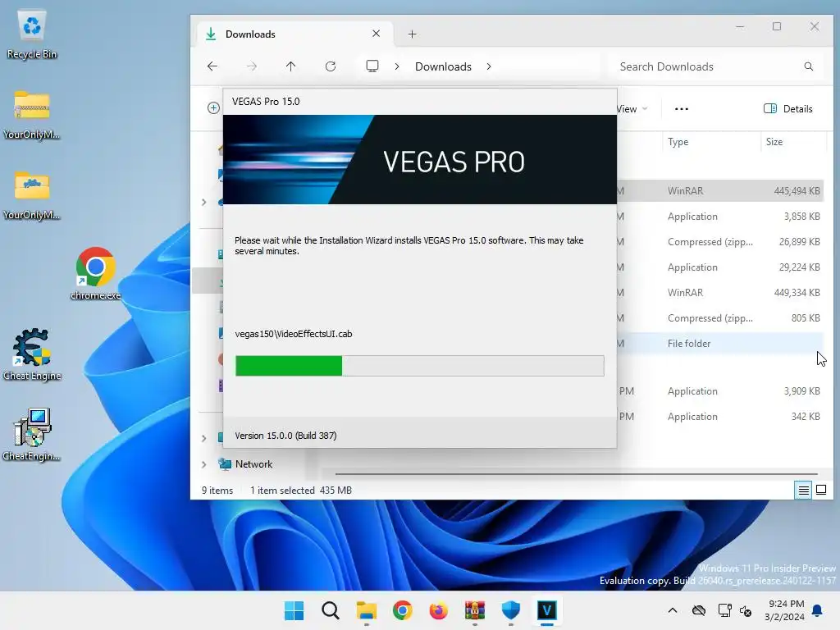Select the Compressed row sized 26,899 KB

click(720, 242)
